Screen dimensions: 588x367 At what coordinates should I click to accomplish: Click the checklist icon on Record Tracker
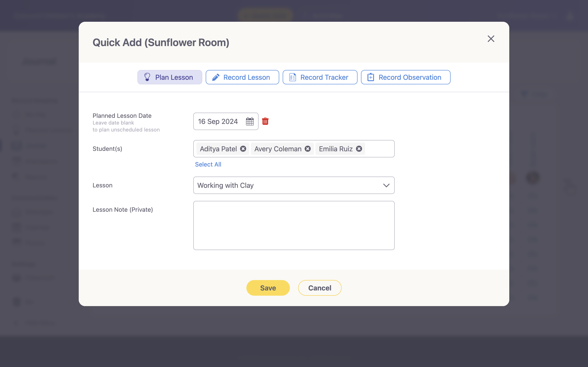(x=292, y=77)
